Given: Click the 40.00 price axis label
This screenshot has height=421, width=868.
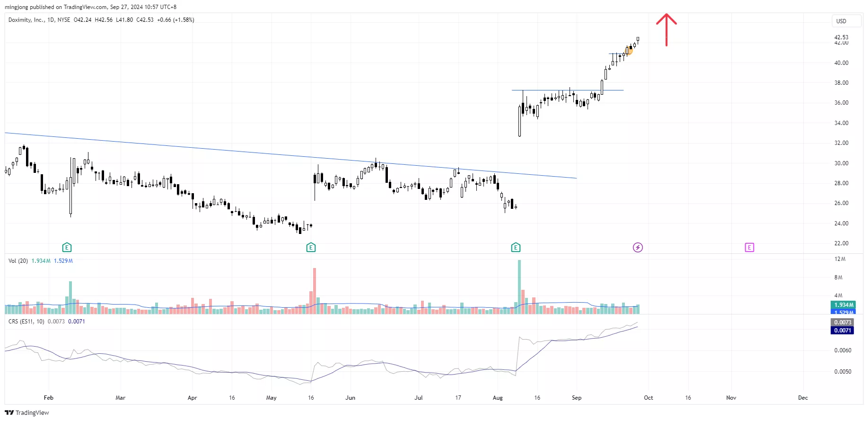Looking at the screenshot, I should pos(841,63).
